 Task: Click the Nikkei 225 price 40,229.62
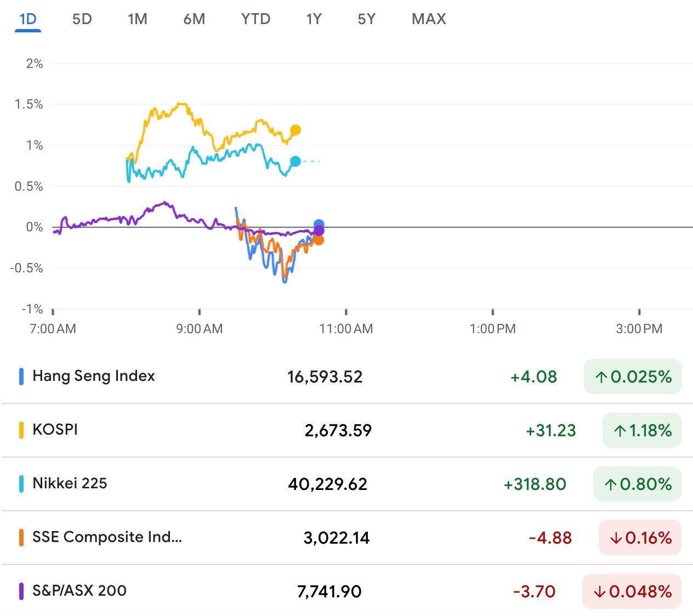coord(328,484)
